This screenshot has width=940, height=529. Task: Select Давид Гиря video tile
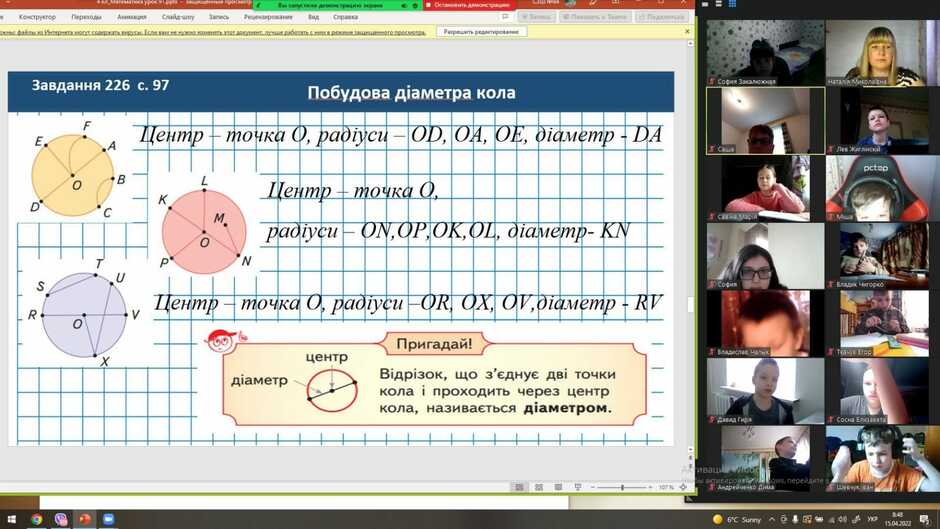[765, 391]
